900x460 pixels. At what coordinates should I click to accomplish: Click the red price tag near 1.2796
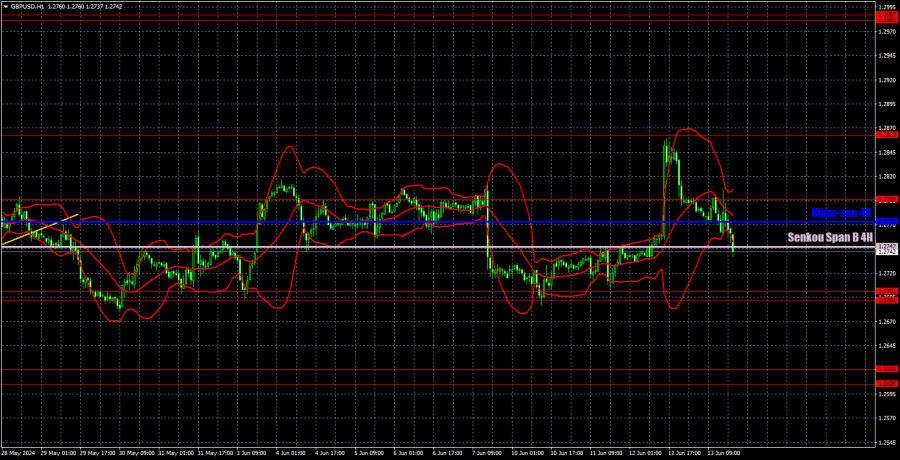pyautogui.click(x=886, y=199)
